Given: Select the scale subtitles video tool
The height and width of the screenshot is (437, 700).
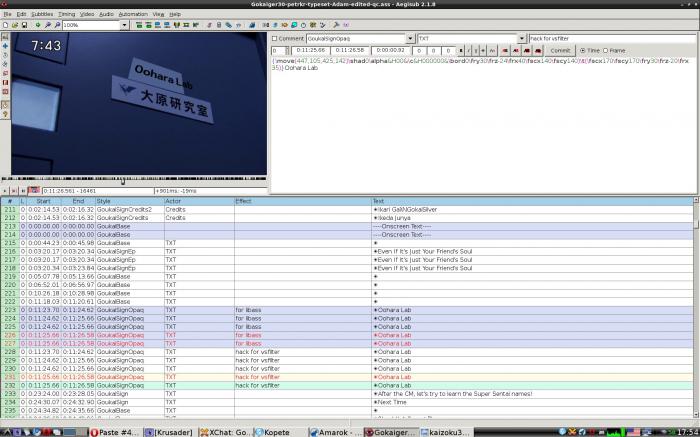Looking at the screenshot, I should click(x=5, y=73).
